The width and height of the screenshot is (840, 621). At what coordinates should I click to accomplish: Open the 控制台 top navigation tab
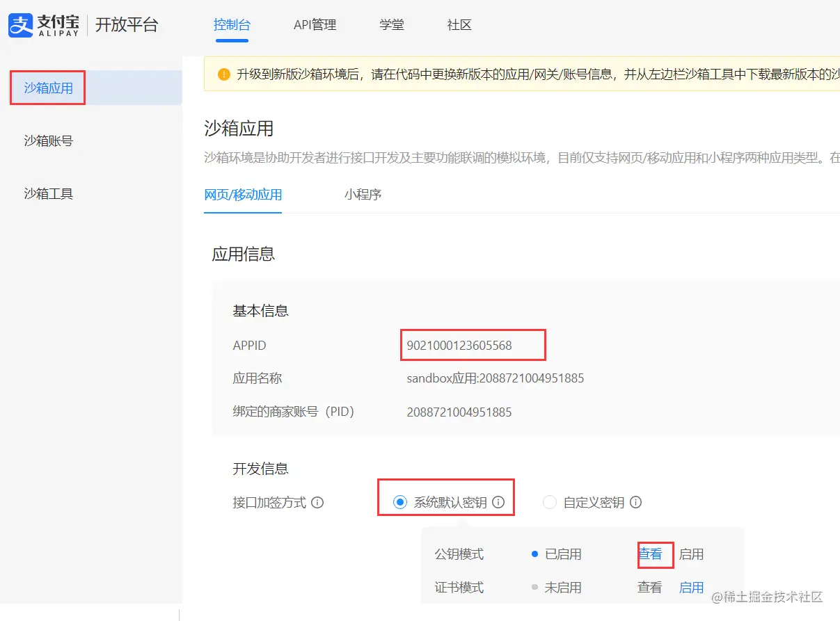232,25
